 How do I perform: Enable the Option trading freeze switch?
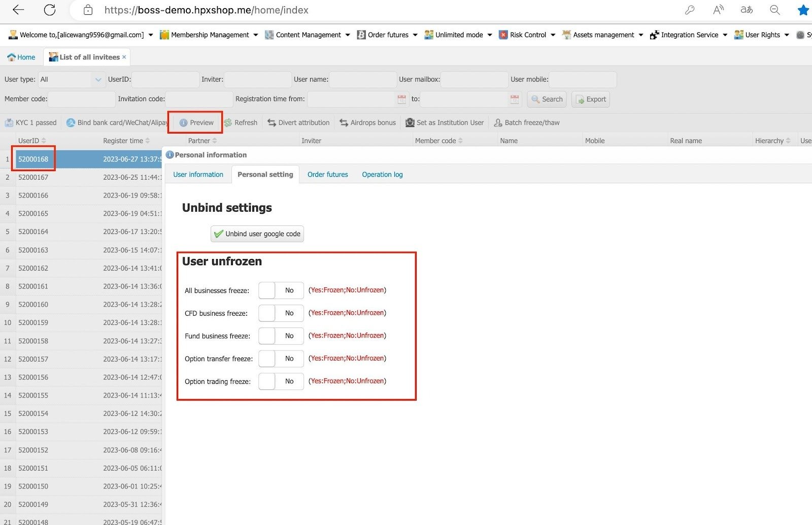(x=281, y=381)
